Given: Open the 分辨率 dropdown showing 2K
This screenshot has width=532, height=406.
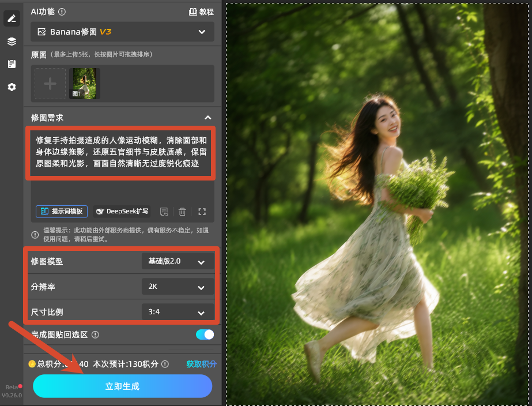Looking at the screenshot, I should pos(178,287).
